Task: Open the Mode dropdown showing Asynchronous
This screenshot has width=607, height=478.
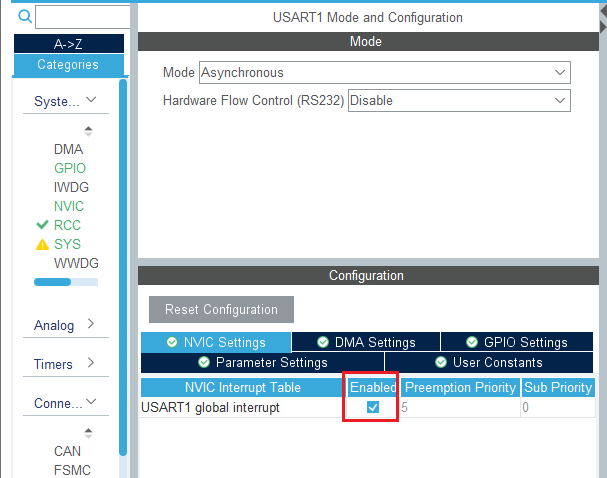Action: (385, 72)
